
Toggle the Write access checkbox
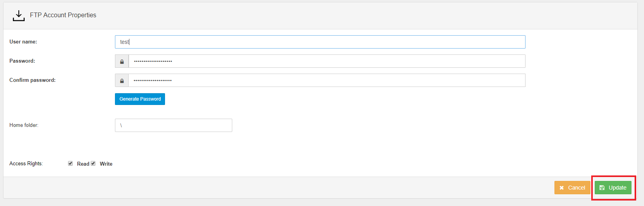(x=93, y=163)
